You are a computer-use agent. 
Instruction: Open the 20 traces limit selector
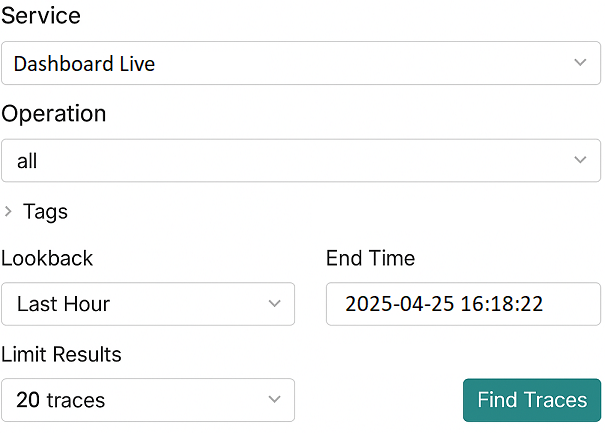pyautogui.click(x=147, y=400)
